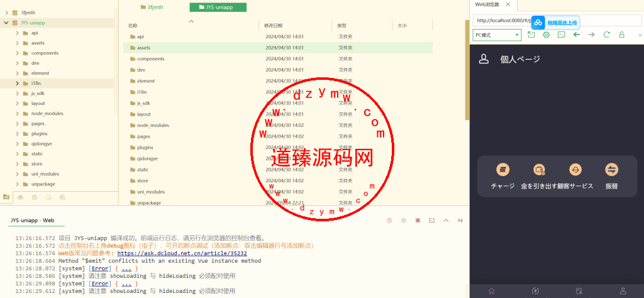Tap the チャージ charge icon
Viewport: 644px width, 298px height.
tap(502, 170)
